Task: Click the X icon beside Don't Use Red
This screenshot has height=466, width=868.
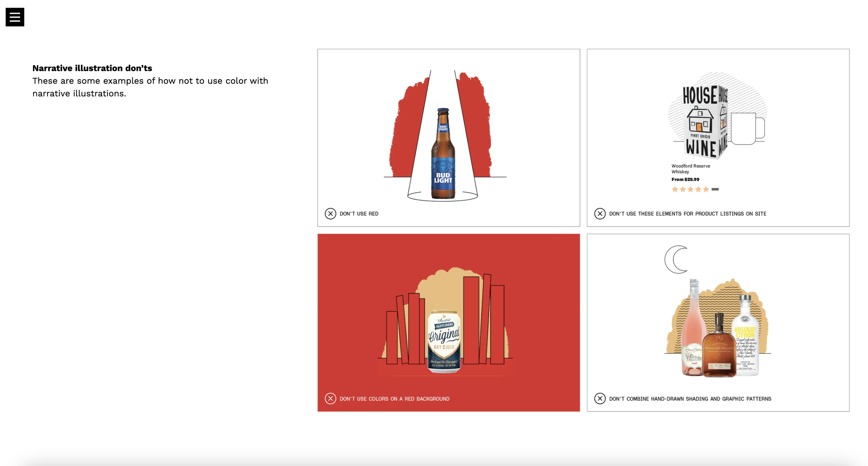Action: (330, 213)
